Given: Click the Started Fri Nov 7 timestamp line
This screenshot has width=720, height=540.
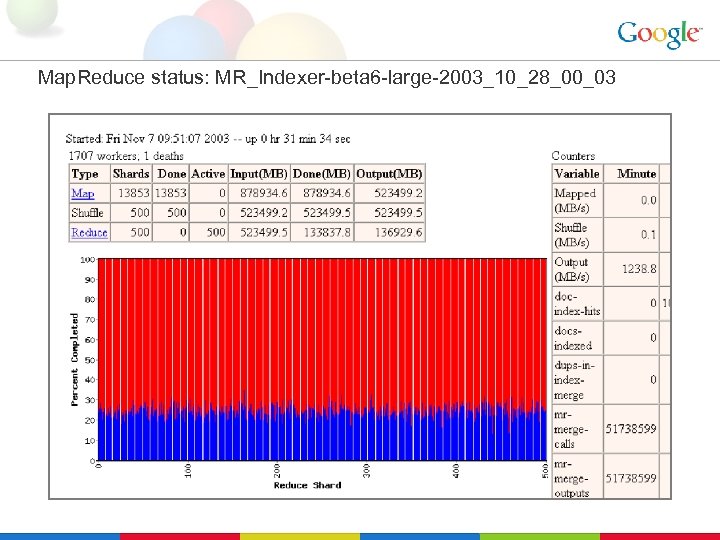Looking at the screenshot, I should click(x=208, y=139).
